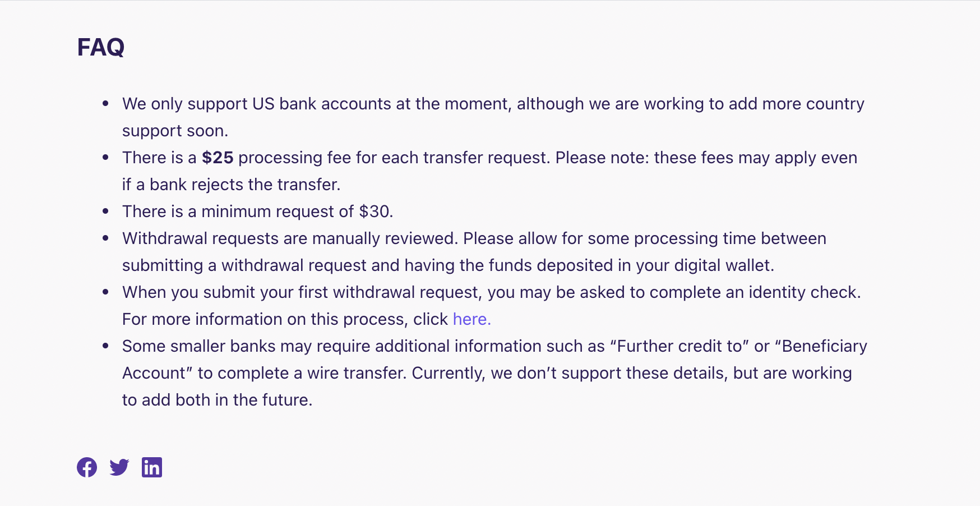Screen dimensions: 980x506
Task: Click the "When you submit your first withdrawal" line
Action: (x=492, y=292)
